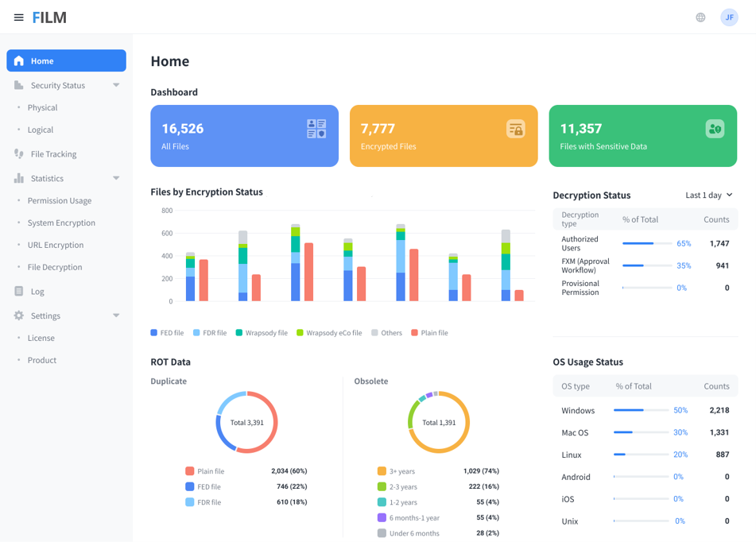Click the Sensitive Data shield icon

715,129
